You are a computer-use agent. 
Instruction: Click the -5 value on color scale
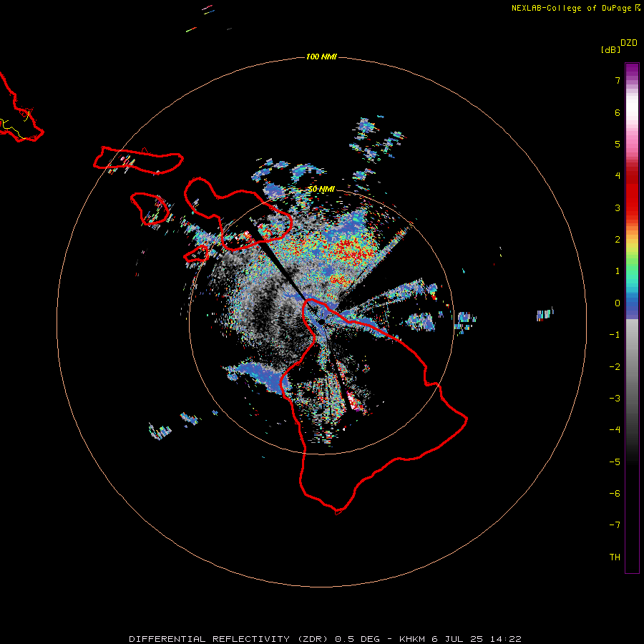[615, 462]
